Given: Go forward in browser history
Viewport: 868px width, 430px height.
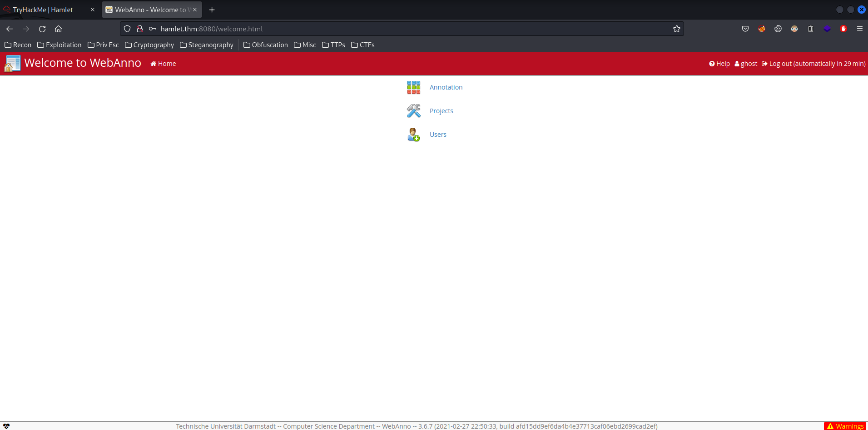Looking at the screenshot, I should [x=26, y=29].
